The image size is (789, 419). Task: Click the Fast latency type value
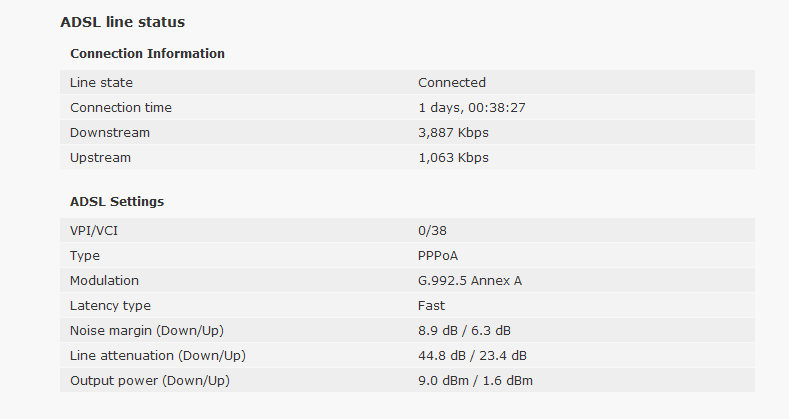431,306
